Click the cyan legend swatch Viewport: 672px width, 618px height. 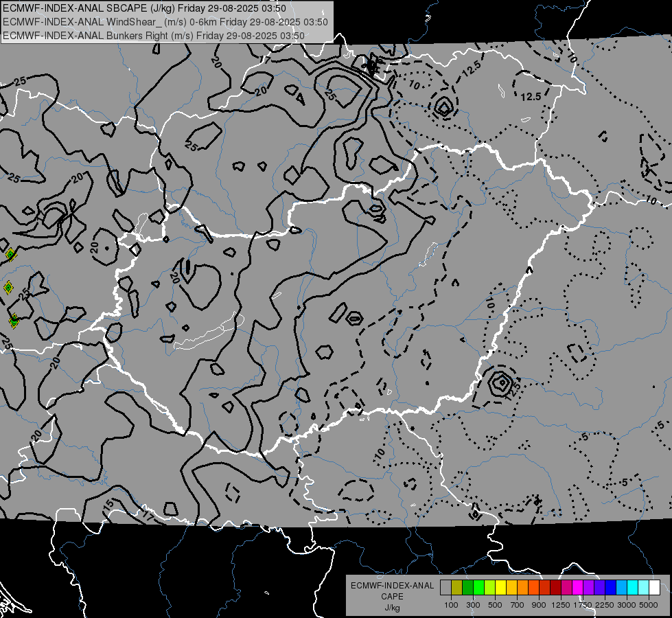pos(633,587)
